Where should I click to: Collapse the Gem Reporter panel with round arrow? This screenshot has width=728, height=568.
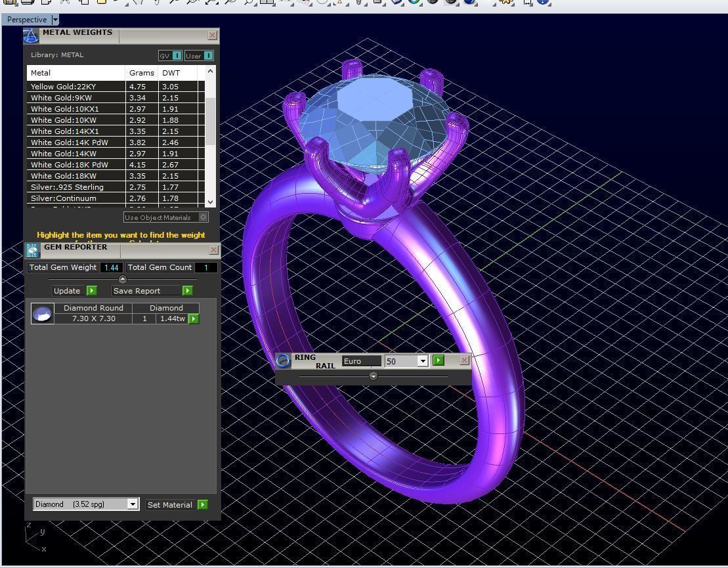click(x=123, y=279)
